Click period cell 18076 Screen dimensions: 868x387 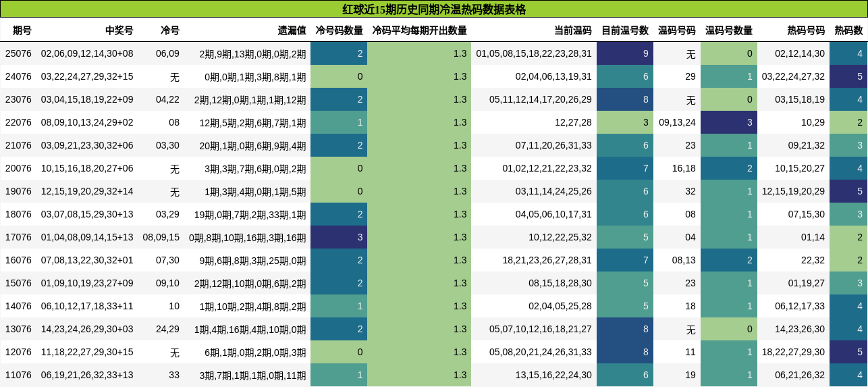coord(18,214)
